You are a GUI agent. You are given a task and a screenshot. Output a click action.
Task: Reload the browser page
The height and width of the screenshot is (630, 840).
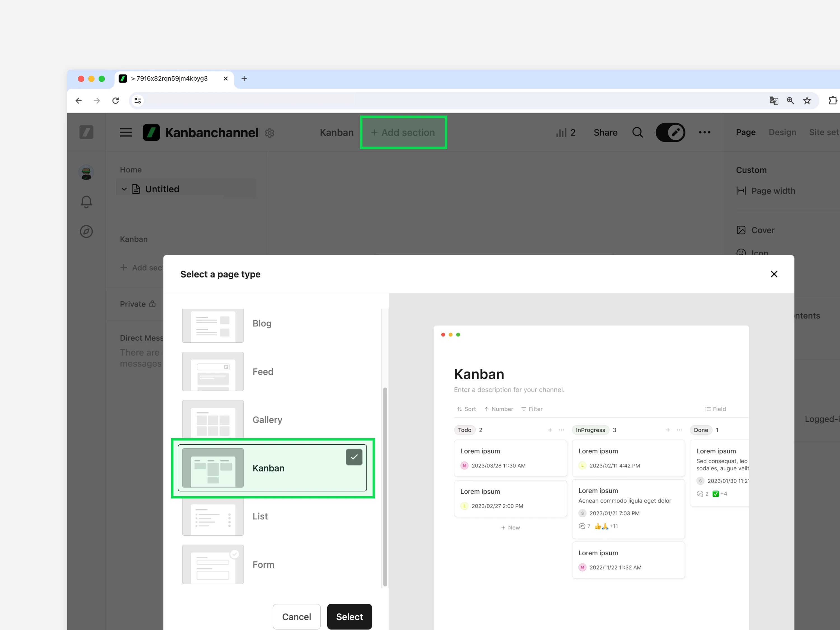pyautogui.click(x=116, y=101)
